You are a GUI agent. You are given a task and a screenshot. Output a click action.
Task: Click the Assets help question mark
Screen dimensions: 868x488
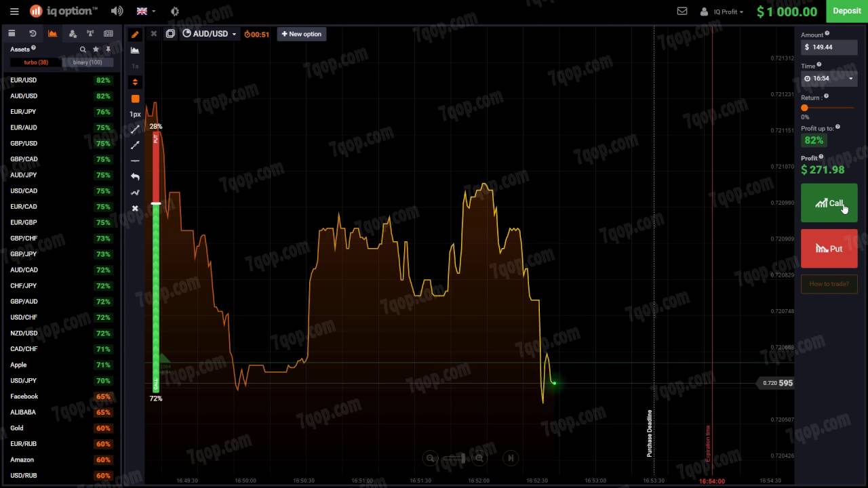coord(33,48)
